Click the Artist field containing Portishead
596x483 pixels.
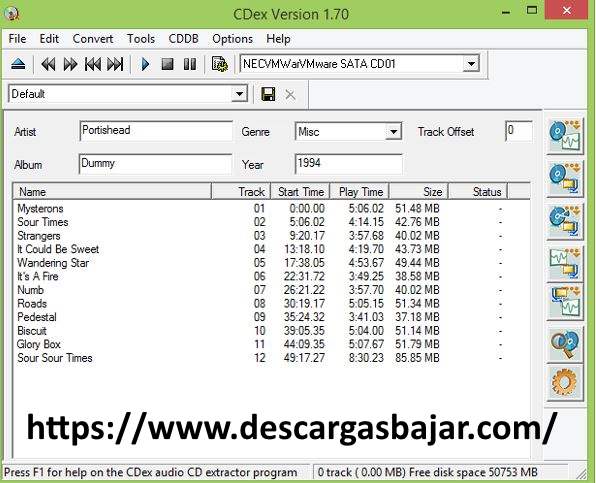156,131
